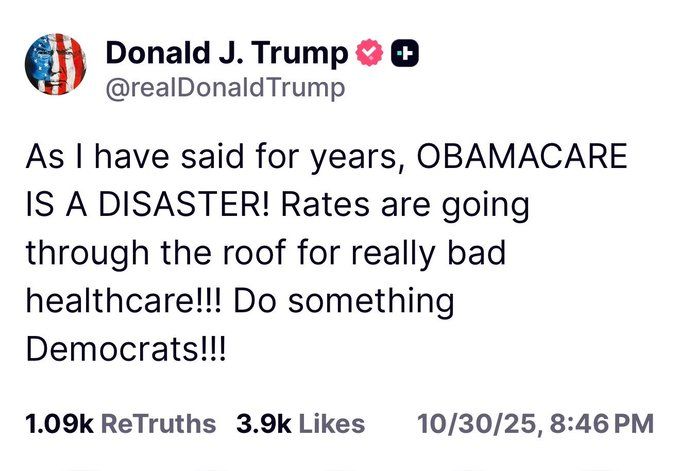Click the 8:46 PM post time

click(602, 424)
